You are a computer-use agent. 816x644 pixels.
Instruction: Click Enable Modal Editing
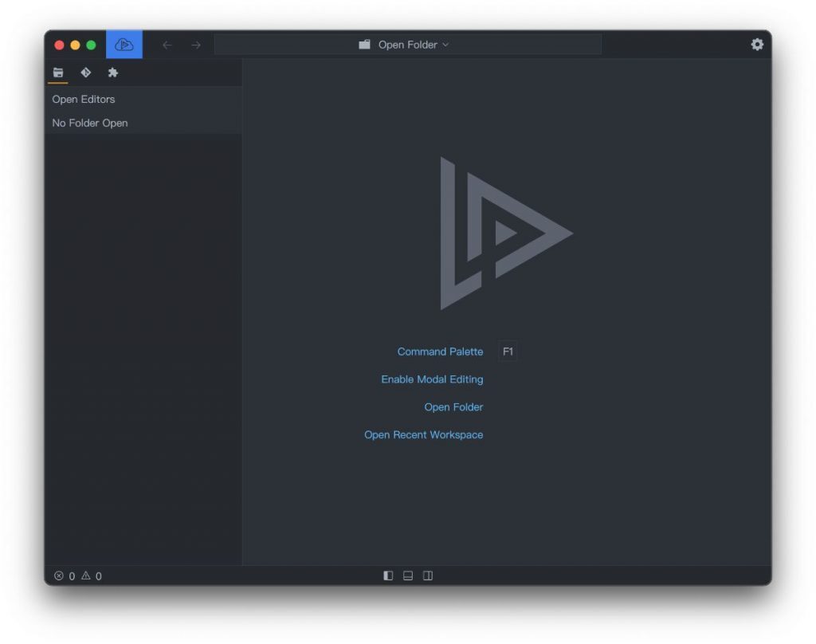pos(432,379)
